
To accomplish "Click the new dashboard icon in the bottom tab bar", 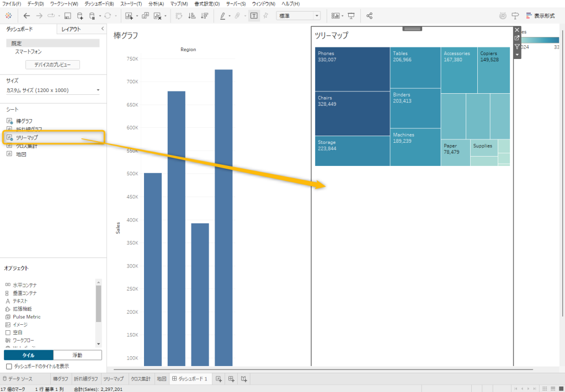I will pyautogui.click(x=231, y=379).
